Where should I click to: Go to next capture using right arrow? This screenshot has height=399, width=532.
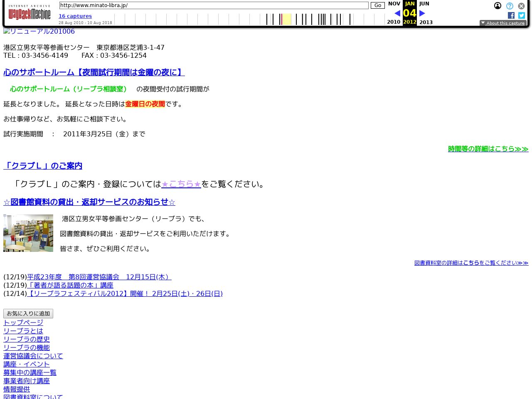point(422,13)
